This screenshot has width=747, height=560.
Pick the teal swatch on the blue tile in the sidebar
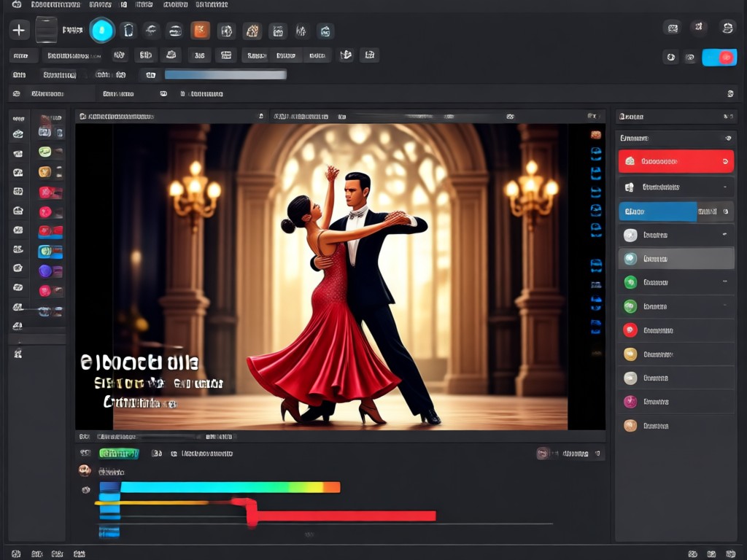click(x=46, y=251)
